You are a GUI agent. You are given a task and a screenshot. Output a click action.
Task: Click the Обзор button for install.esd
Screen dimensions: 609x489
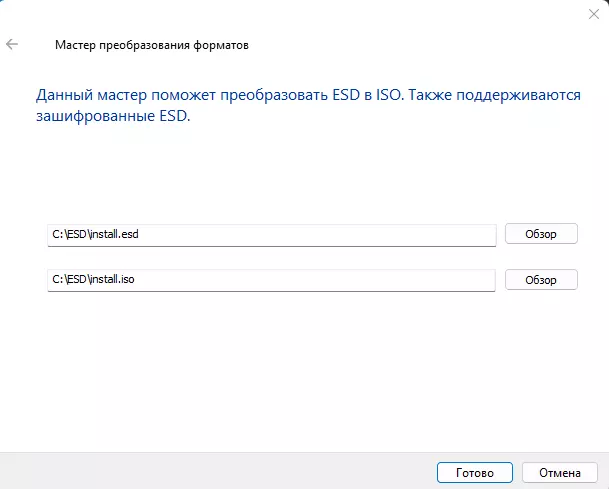pyautogui.click(x=541, y=234)
